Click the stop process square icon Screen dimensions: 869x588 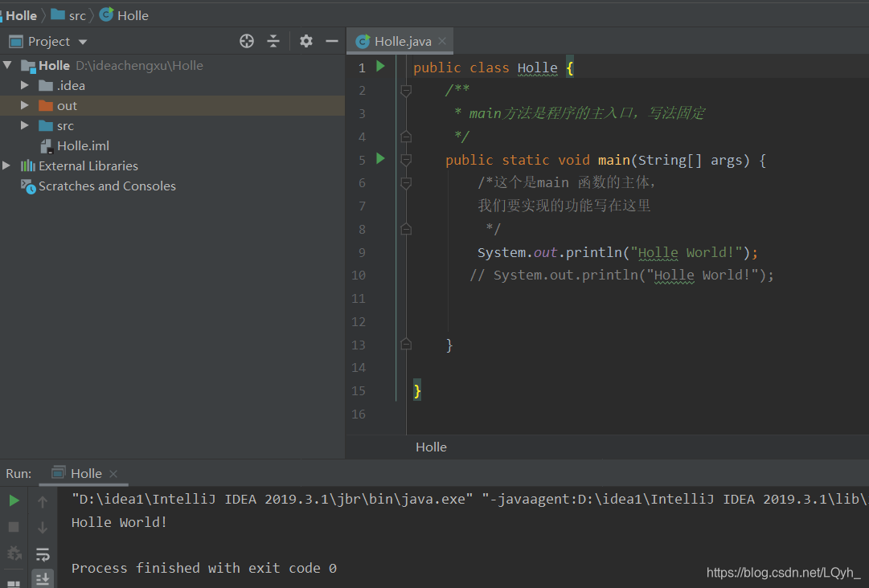pos(14,527)
